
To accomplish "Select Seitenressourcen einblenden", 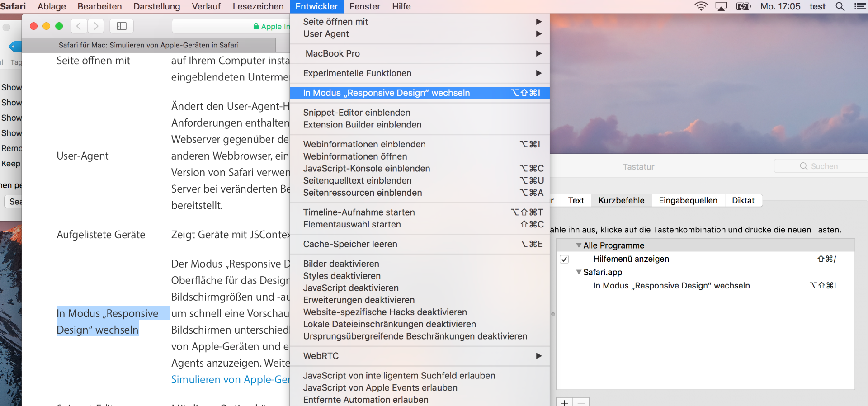I will (420, 193).
